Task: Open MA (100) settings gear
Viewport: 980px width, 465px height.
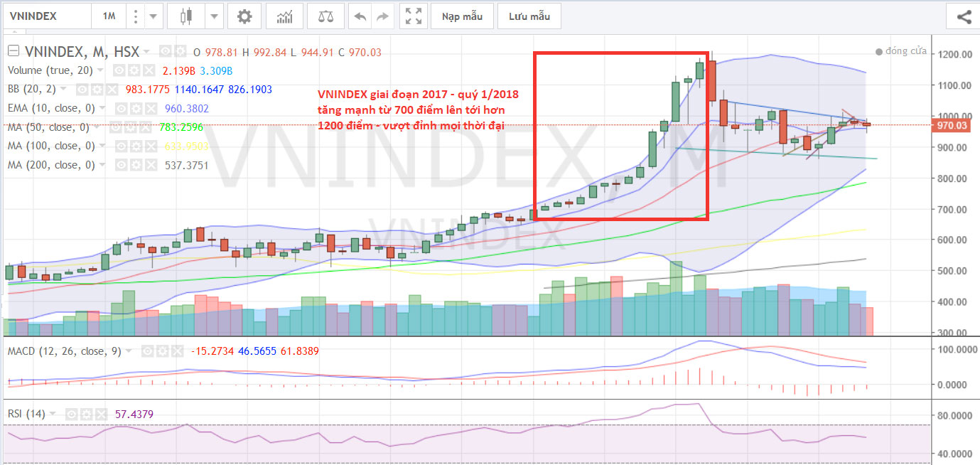Action: (138, 146)
